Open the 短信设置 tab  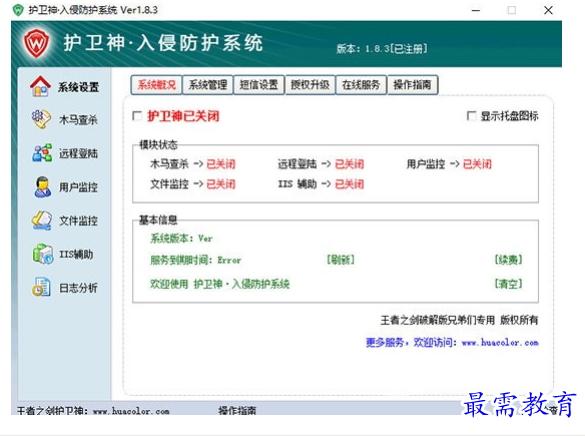[x=259, y=85]
